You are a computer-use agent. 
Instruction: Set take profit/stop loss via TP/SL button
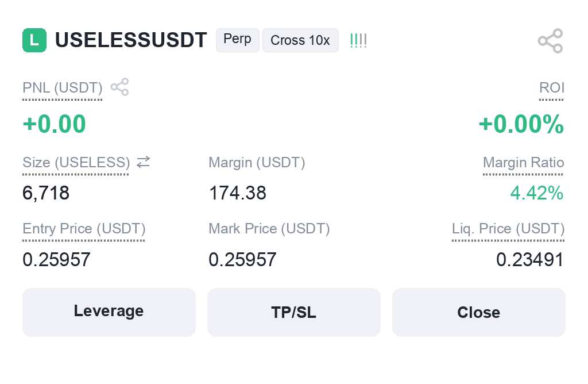[x=294, y=312]
